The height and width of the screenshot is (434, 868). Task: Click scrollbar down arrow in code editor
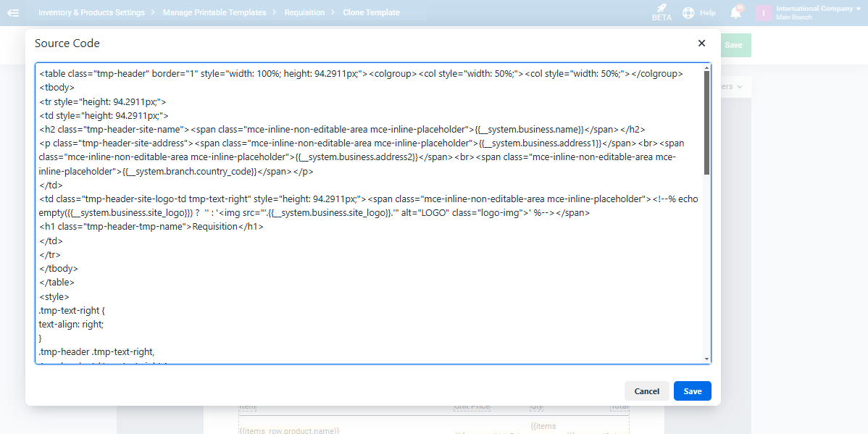pyautogui.click(x=706, y=359)
